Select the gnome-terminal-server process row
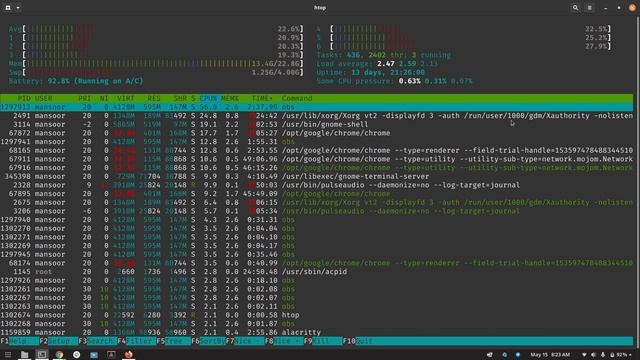The image size is (640, 360). (x=316, y=176)
